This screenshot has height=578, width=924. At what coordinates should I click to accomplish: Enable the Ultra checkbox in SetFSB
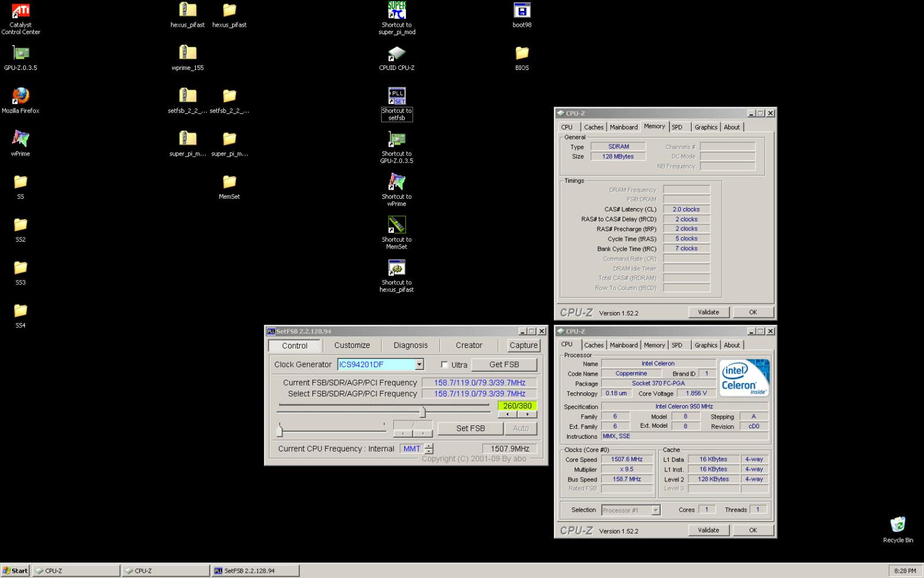click(445, 365)
